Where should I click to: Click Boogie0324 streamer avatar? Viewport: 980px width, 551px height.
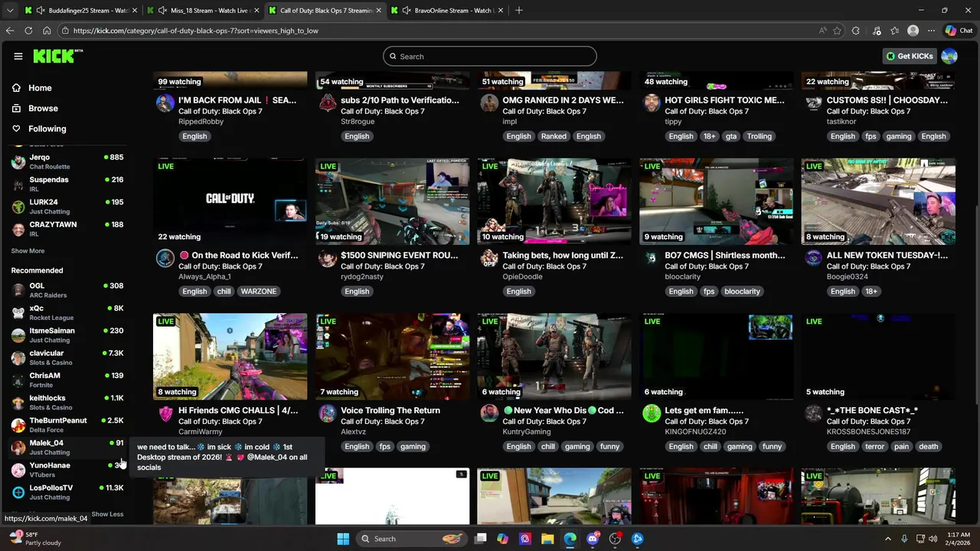[814, 259]
